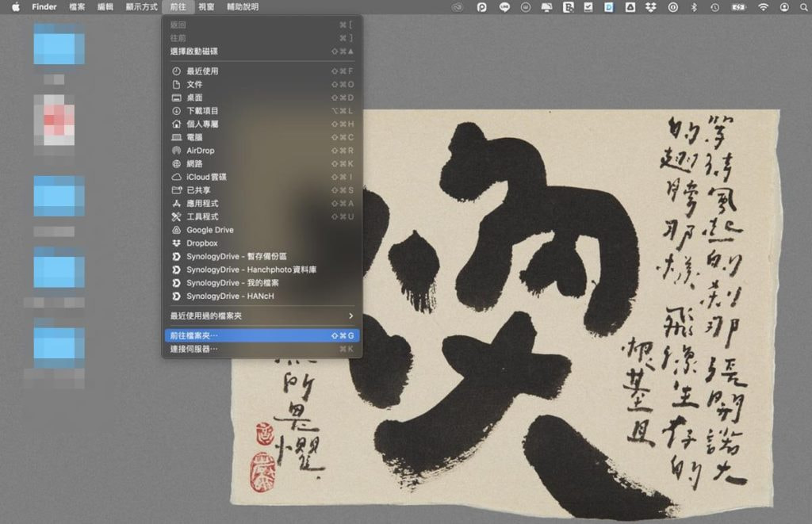Open the 檔案 menu
The width and height of the screenshot is (812, 524).
(x=77, y=6)
